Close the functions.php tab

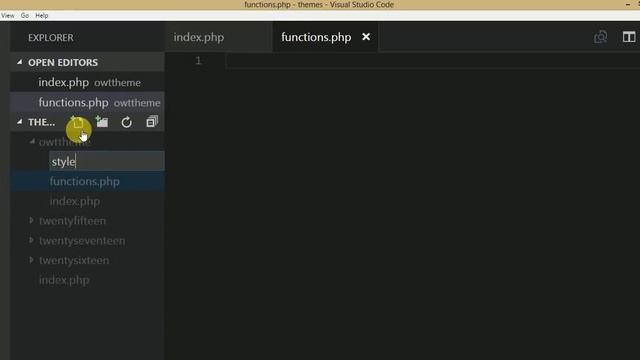366,37
